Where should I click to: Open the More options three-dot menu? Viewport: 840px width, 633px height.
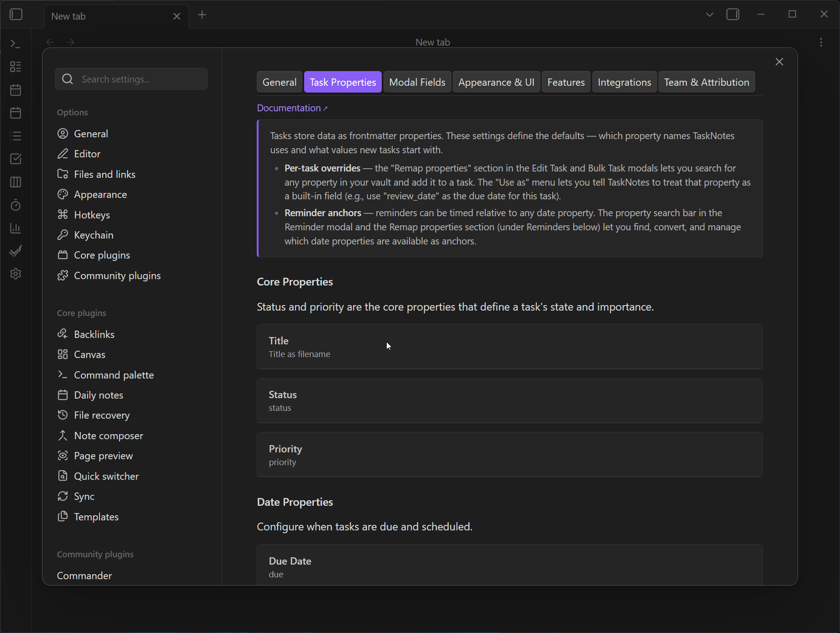(821, 42)
